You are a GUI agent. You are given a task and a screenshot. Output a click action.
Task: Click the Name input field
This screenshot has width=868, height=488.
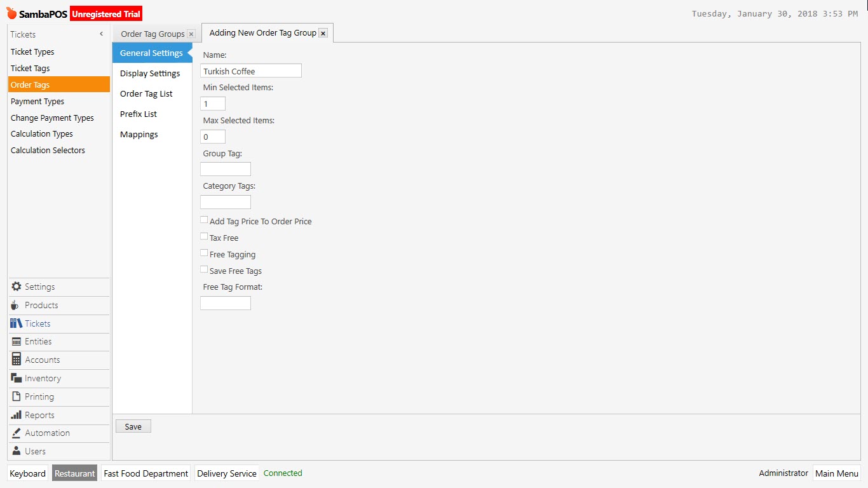pyautogui.click(x=250, y=70)
